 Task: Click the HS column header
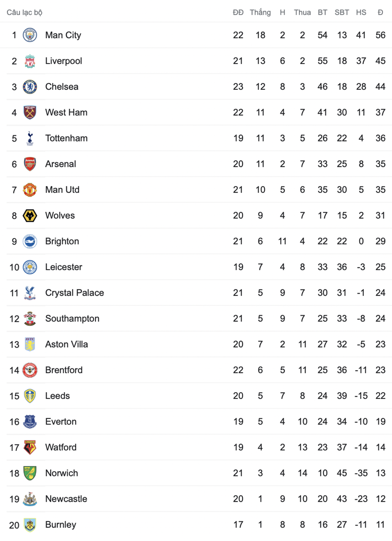(361, 12)
